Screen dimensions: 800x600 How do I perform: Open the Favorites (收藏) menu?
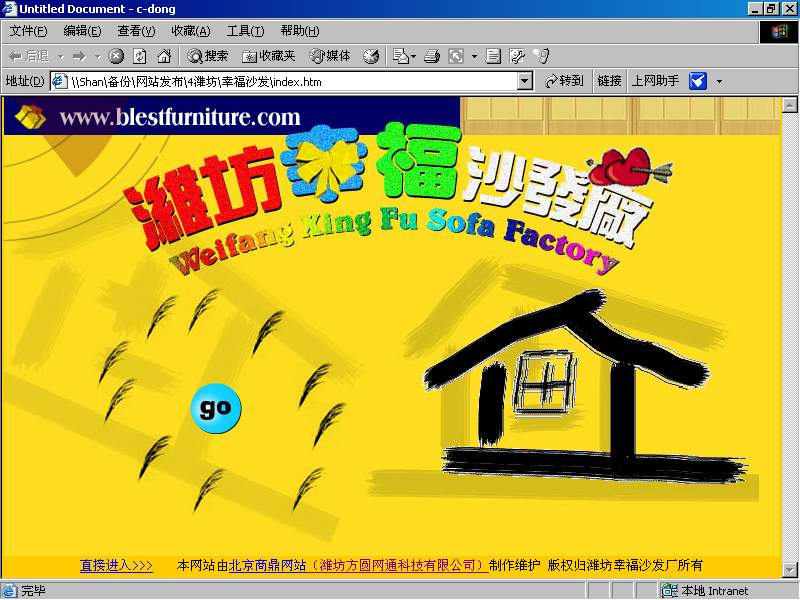(x=190, y=31)
